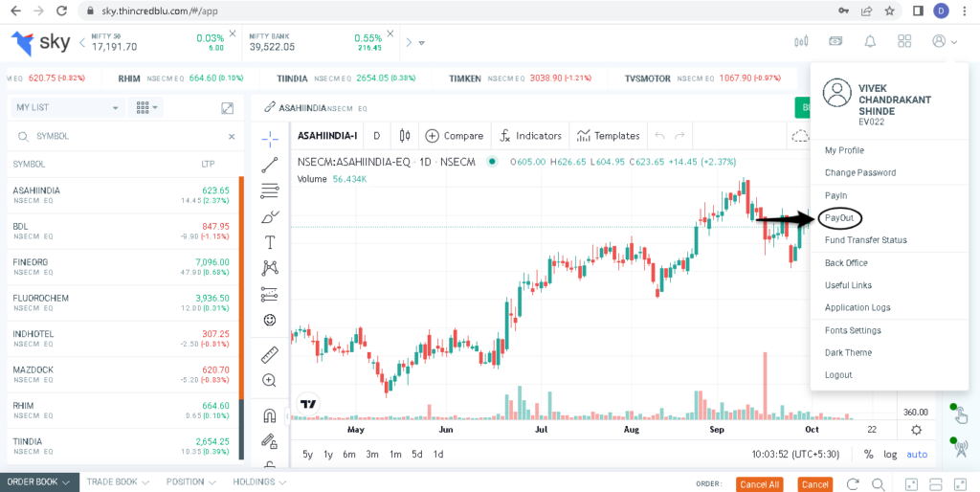The height and width of the screenshot is (492, 980).
Task: Select the text annotation tool
Action: [x=270, y=242]
